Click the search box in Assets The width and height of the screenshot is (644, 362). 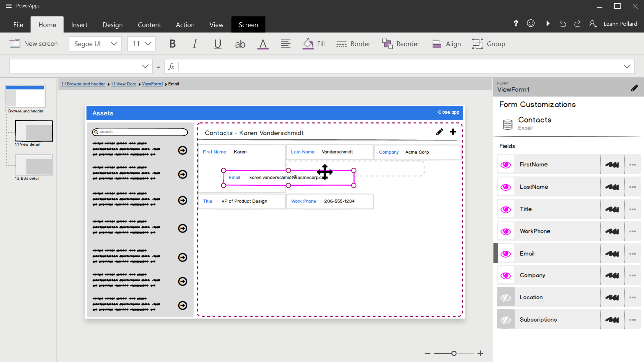[140, 132]
